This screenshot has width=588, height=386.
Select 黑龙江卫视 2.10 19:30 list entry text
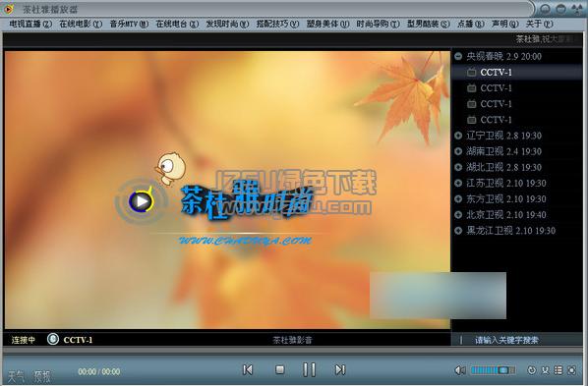pyautogui.click(x=510, y=231)
